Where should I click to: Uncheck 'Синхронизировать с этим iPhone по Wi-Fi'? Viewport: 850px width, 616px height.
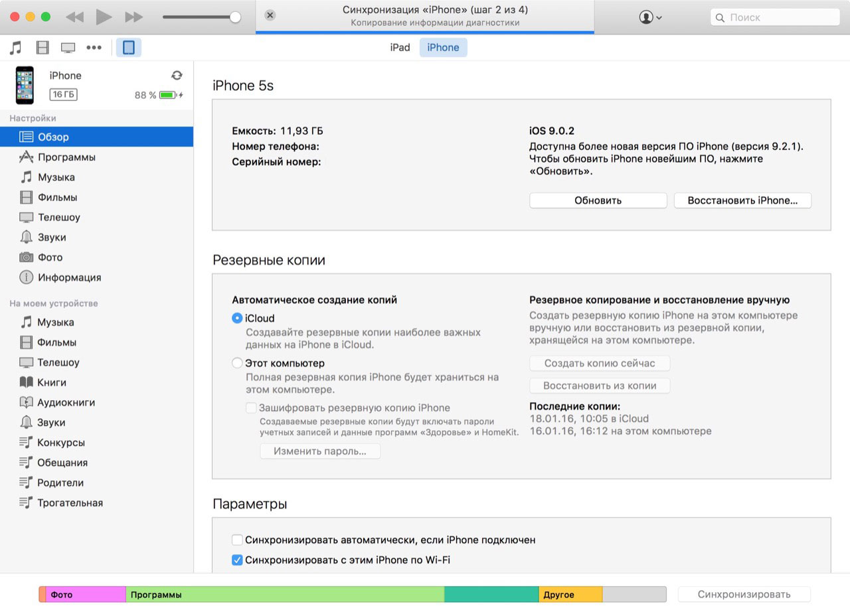tap(237, 560)
